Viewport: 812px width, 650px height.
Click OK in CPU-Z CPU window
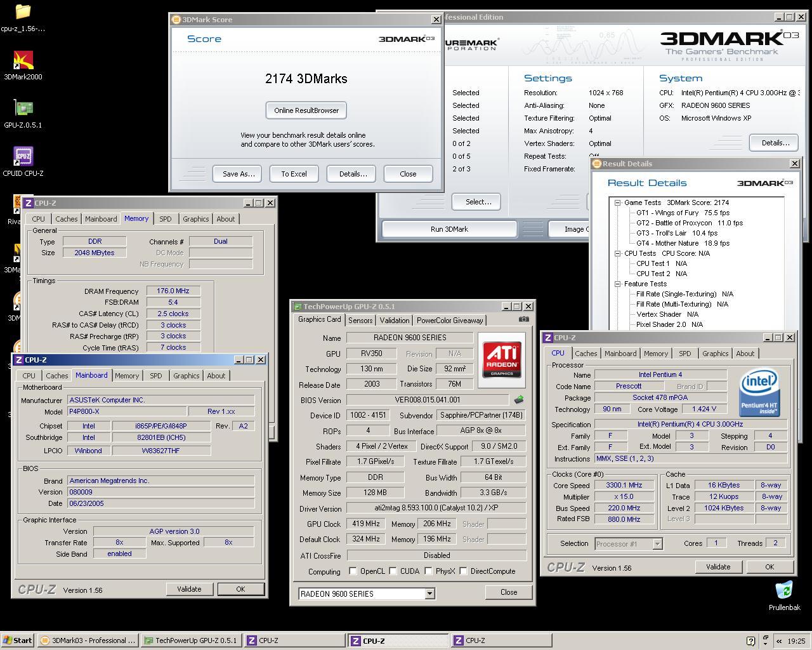point(769,567)
